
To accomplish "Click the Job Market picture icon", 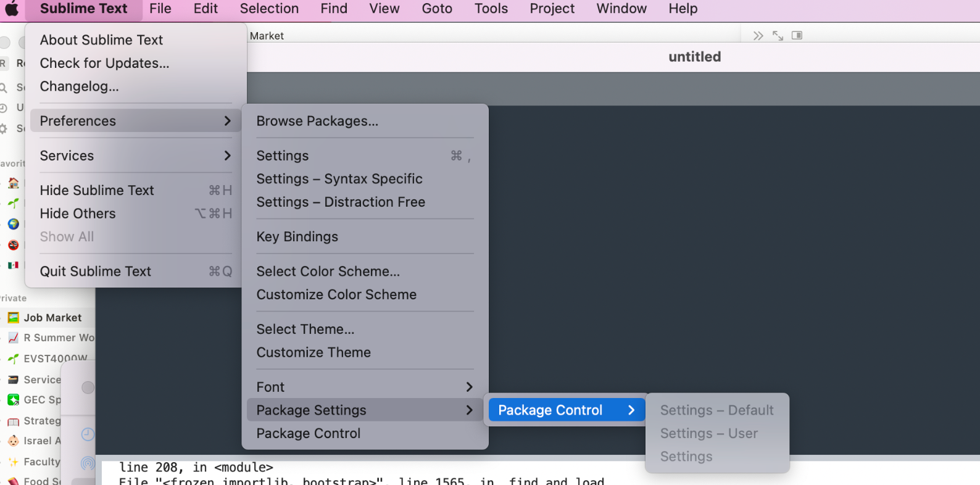I will [x=14, y=318].
